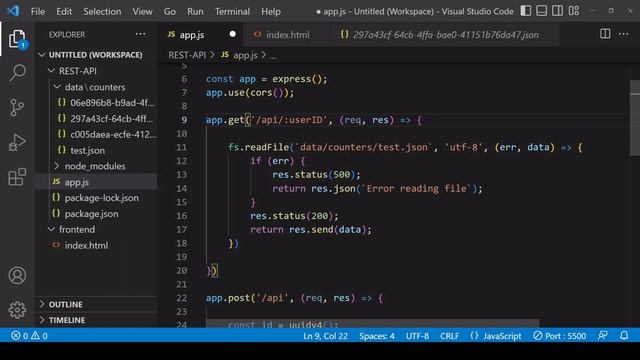The width and height of the screenshot is (640, 360).
Task: Select app.js in the explorer tree
Action: coord(77,182)
